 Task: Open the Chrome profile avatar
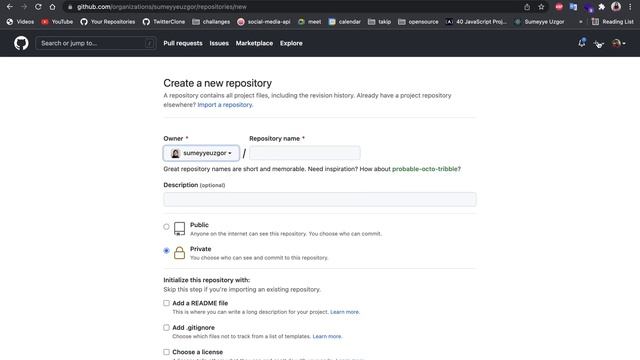click(616, 7)
